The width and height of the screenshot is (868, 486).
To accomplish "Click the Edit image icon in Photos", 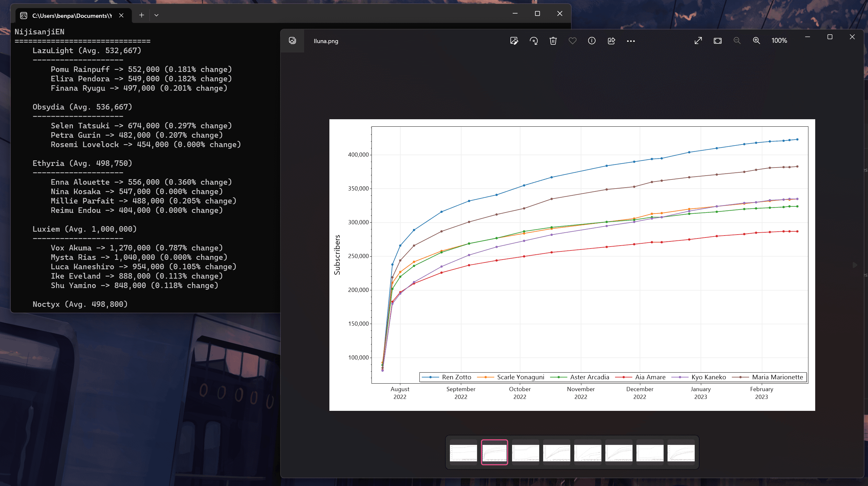I will click(514, 41).
